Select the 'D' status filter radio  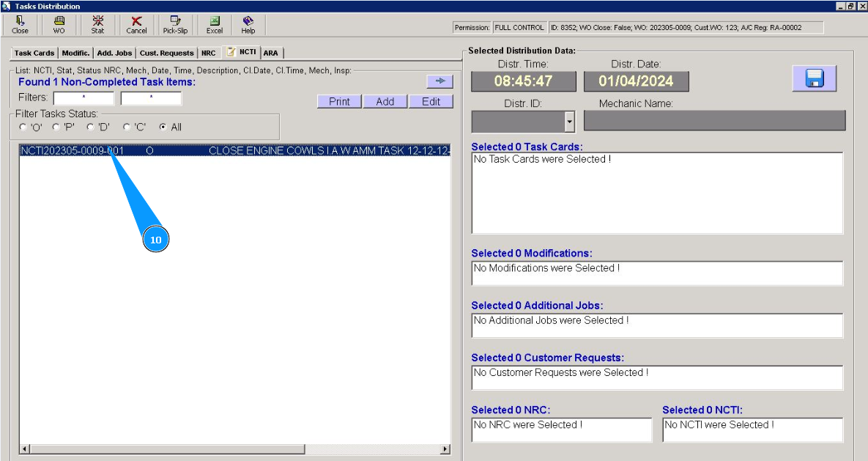pos(90,127)
